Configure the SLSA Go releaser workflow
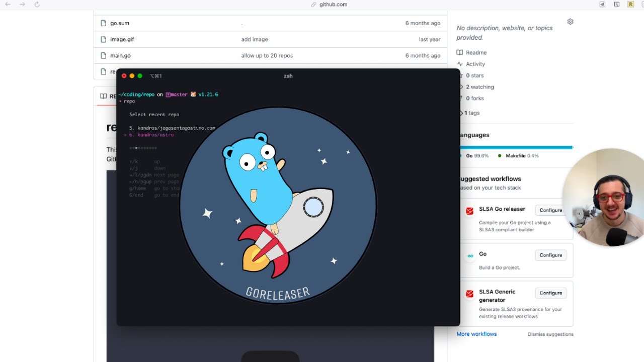This screenshot has width=644, height=362. tap(551, 210)
